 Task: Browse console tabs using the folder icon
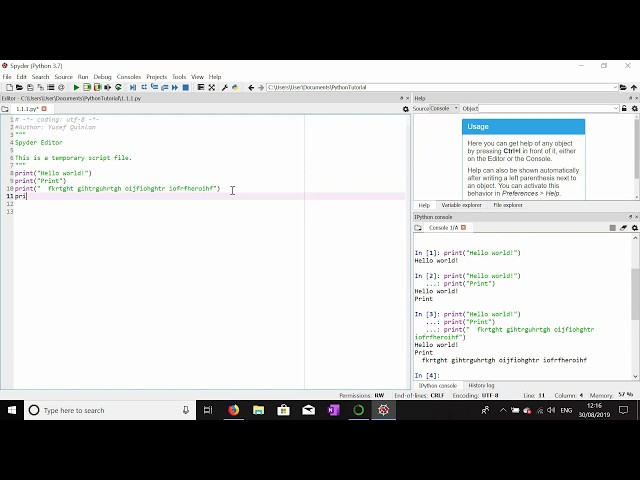pos(418,228)
